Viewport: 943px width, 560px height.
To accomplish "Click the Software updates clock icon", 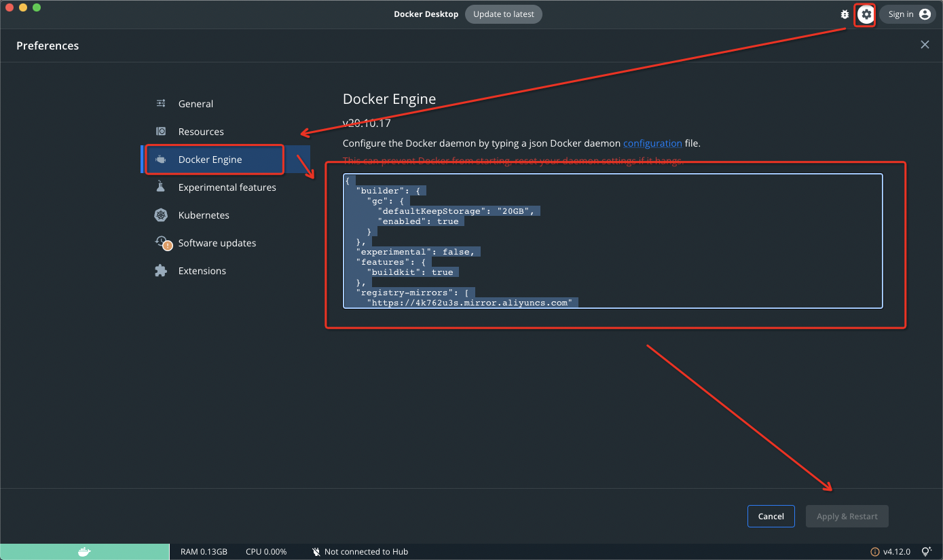I will click(162, 242).
